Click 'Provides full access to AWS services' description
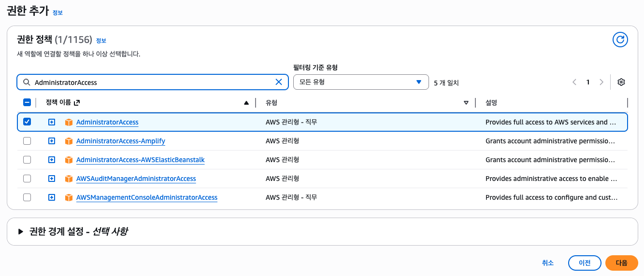 coord(551,122)
